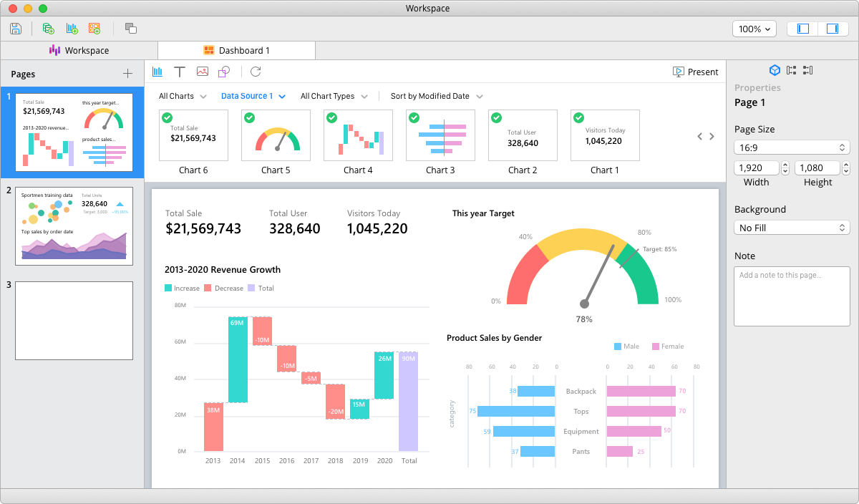Click the Female legend swatch
This screenshot has height=504, width=859.
(x=655, y=346)
